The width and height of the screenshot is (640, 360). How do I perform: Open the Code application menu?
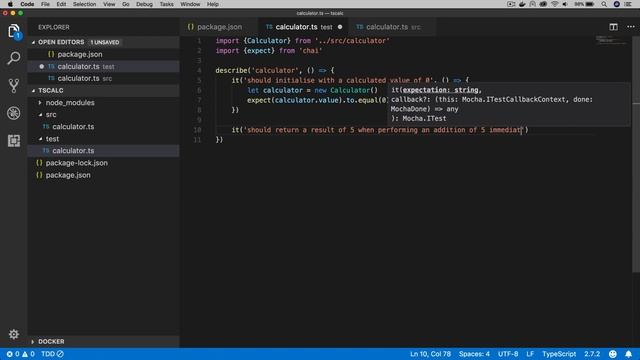pyautogui.click(x=27, y=4)
